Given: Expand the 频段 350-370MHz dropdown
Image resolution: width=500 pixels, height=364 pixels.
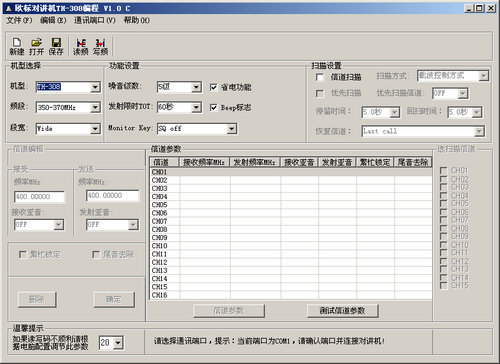Looking at the screenshot, I should click(x=95, y=108).
